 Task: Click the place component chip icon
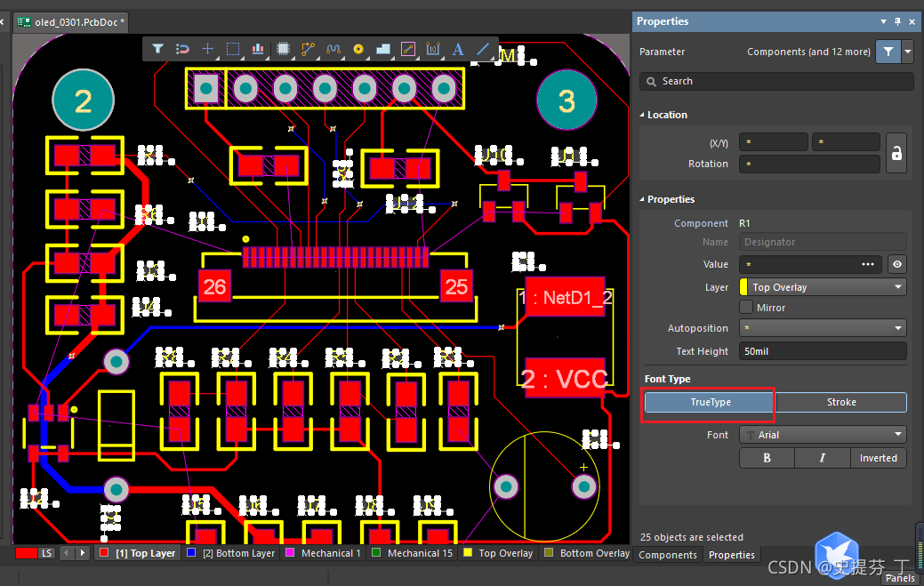tap(284, 49)
